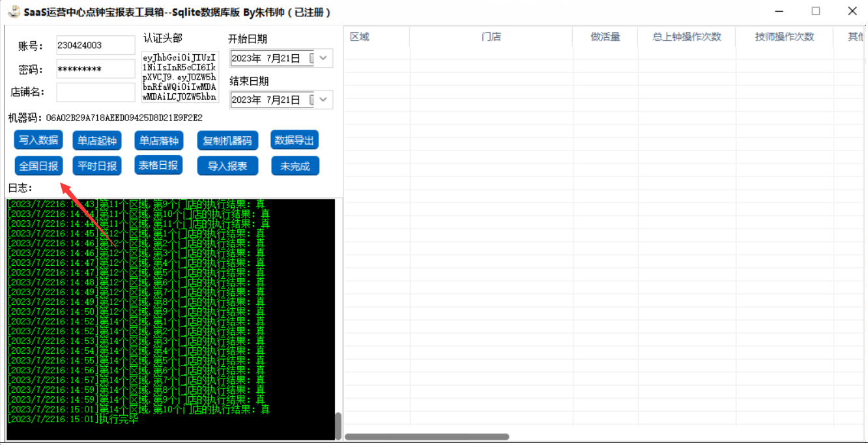Click the calendar icon in 结束日期 field
Viewport: 868px width, 445px height.
(311, 100)
